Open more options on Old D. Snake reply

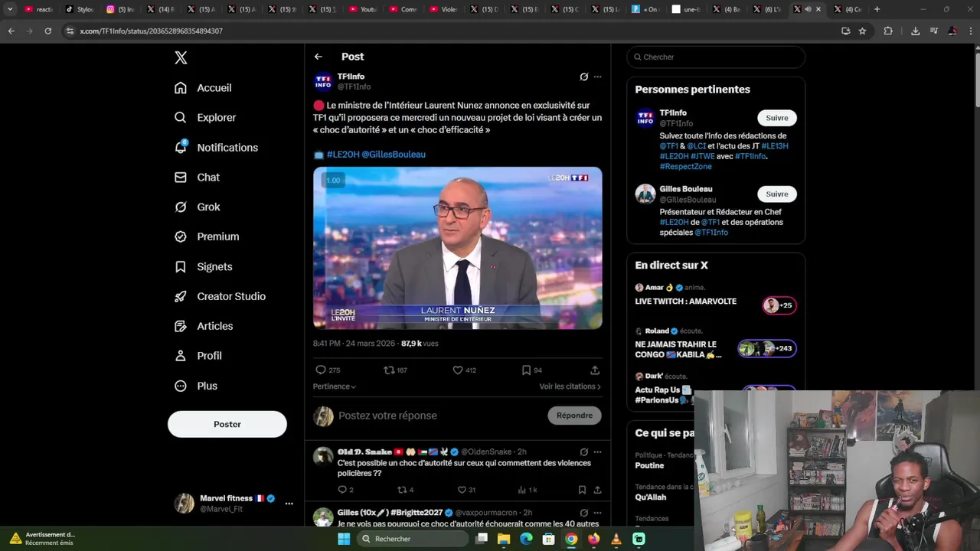[x=598, y=452]
